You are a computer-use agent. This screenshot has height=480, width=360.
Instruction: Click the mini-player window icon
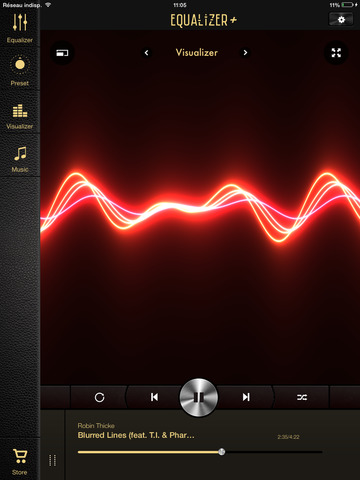coord(62,53)
